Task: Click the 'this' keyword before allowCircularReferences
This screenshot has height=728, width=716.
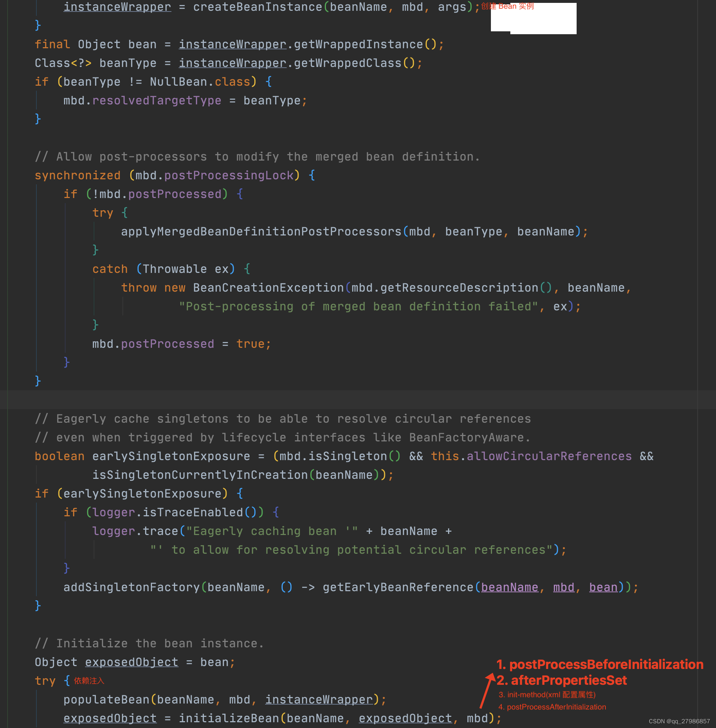Action: click(445, 456)
